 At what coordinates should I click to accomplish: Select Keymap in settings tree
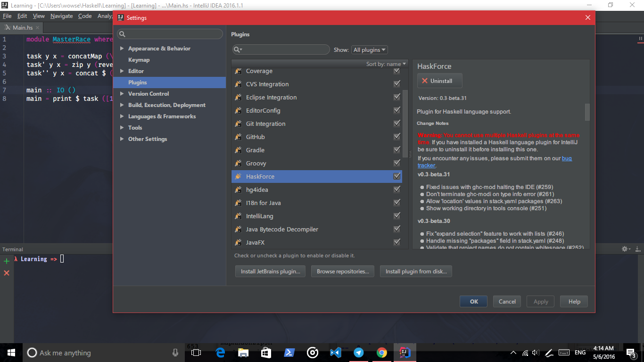[x=139, y=60]
